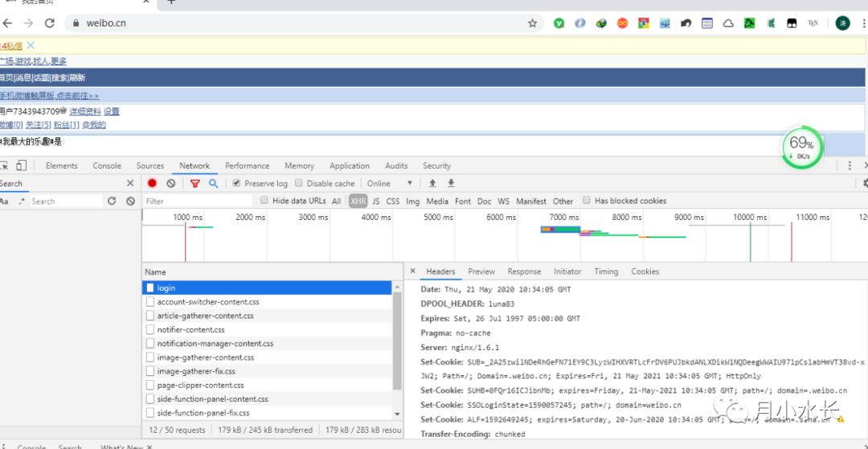This screenshot has height=449, width=868.
Task: Toggle the red filter funnel icon
Action: 194,184
